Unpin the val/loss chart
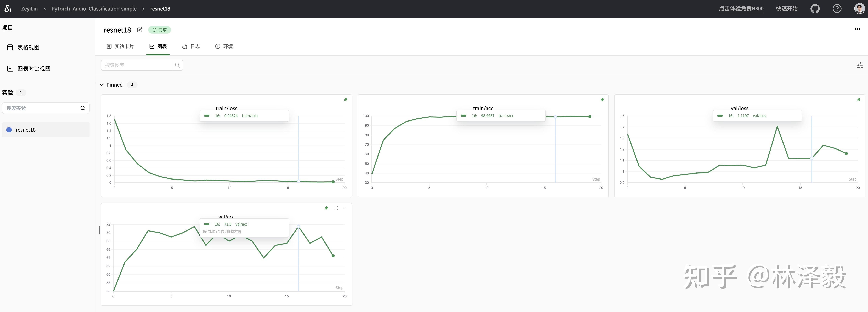 (x=858, y=100)
